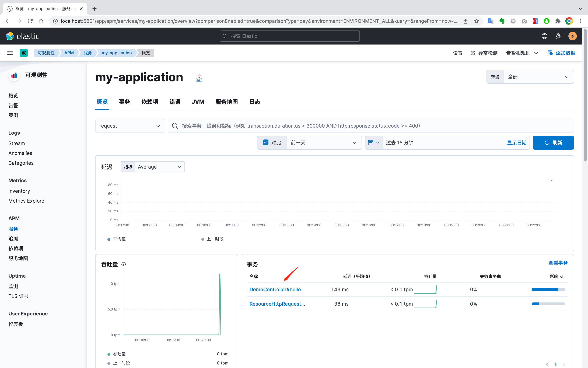This screenshot has width=588, height=368.
Task: Click the Java agent icon
Action: click(199, 78)
